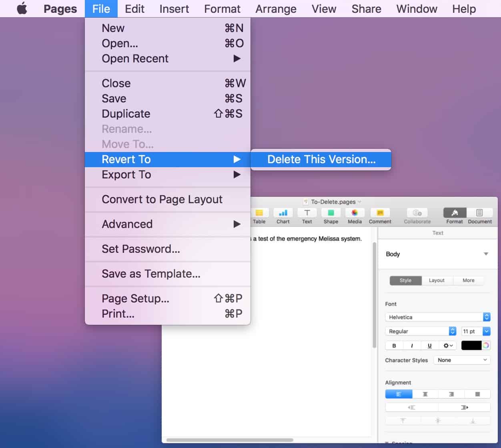Choose Close from the File menu
This screenshot has height=448, width=501.
168,83
